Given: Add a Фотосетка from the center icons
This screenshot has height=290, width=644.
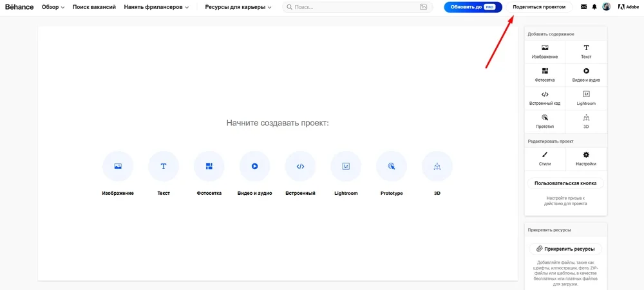Looking at the screenshot, I should pos(209,167).
